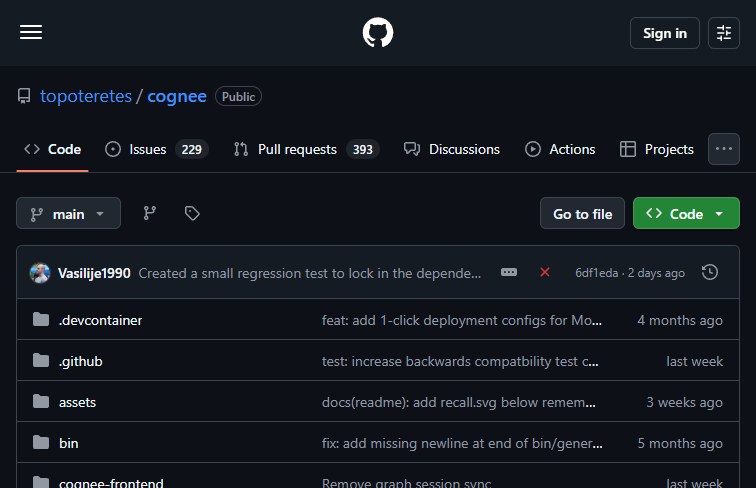Click the Actions play icon
756x488 pixels.
point(533,149)
